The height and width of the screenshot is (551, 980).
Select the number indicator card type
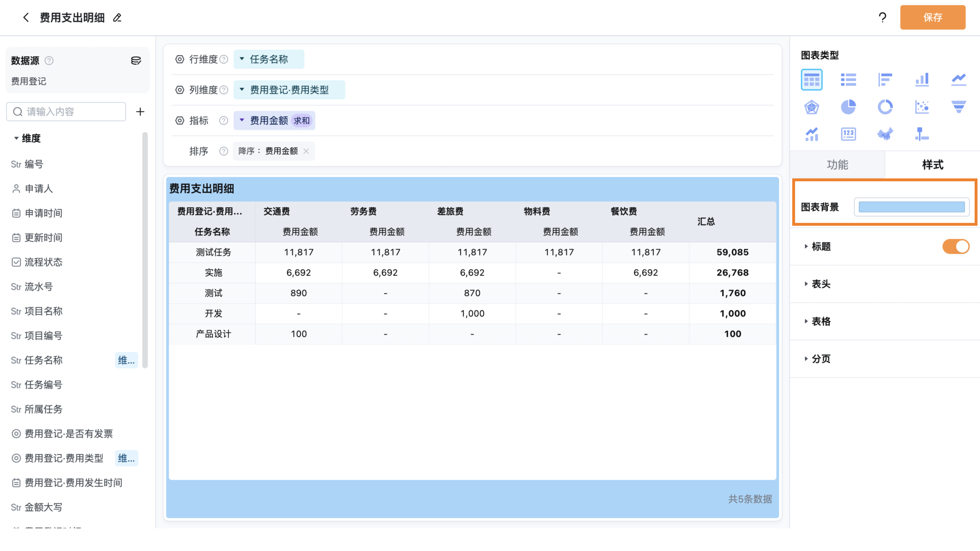coord(848,134)
